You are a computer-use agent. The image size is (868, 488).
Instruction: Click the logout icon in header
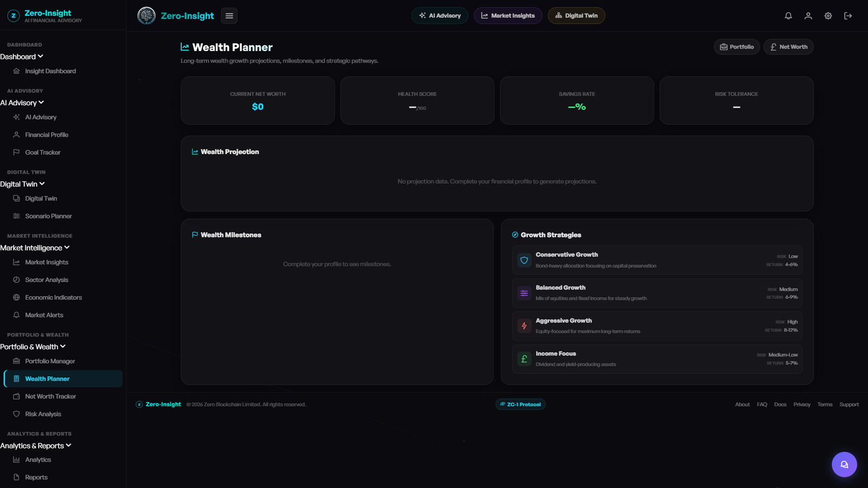pos(848,16)
